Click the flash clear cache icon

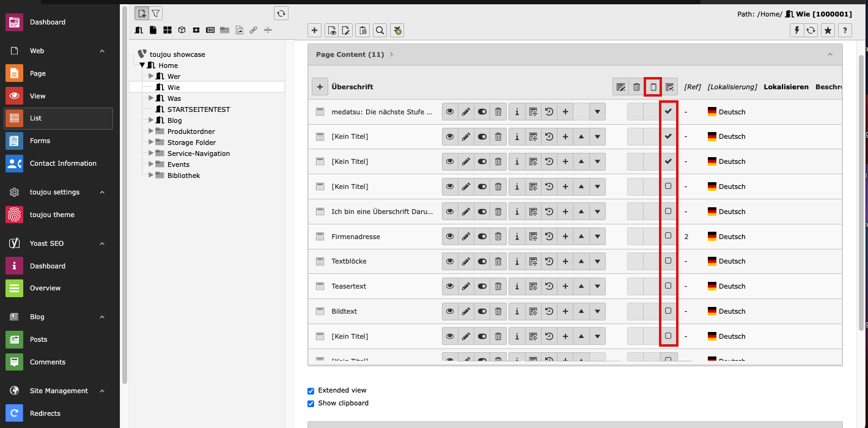pyautogui.click(x=796, y=30)
